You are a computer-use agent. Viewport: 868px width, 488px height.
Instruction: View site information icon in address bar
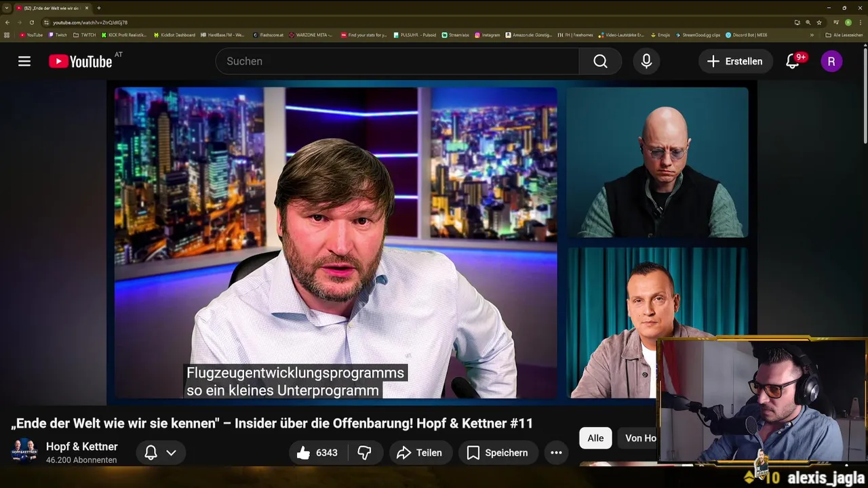pos(46,22)
